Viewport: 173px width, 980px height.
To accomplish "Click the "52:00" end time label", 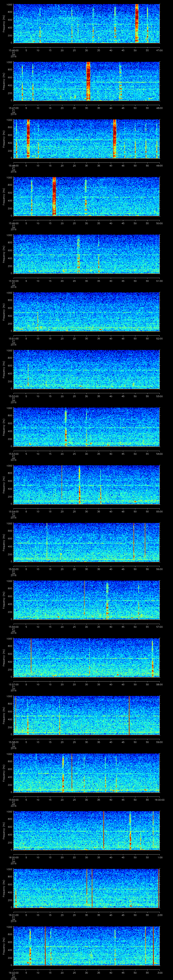I will [x=159, y=339].
